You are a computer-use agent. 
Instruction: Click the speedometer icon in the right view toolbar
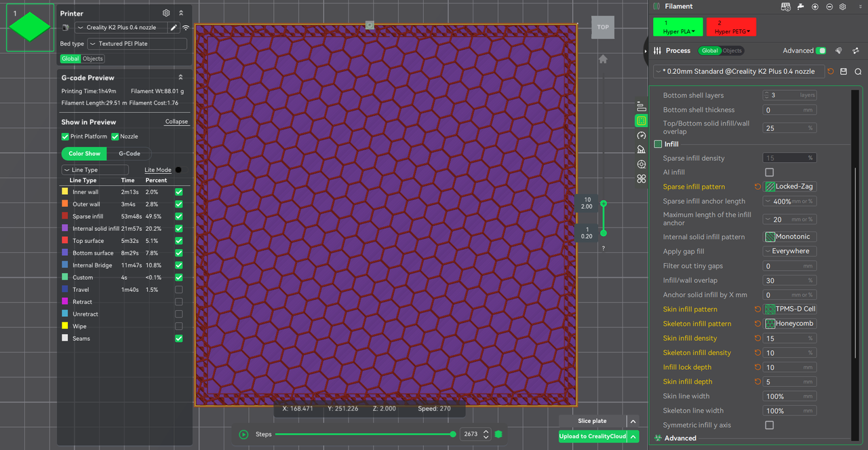(x=641, y=136)
